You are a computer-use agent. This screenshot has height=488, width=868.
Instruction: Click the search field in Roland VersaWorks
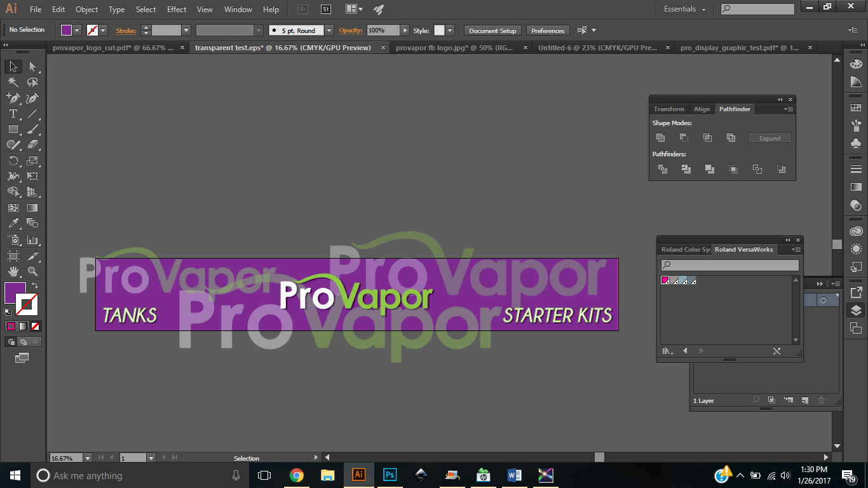click(x=729, y=265)
